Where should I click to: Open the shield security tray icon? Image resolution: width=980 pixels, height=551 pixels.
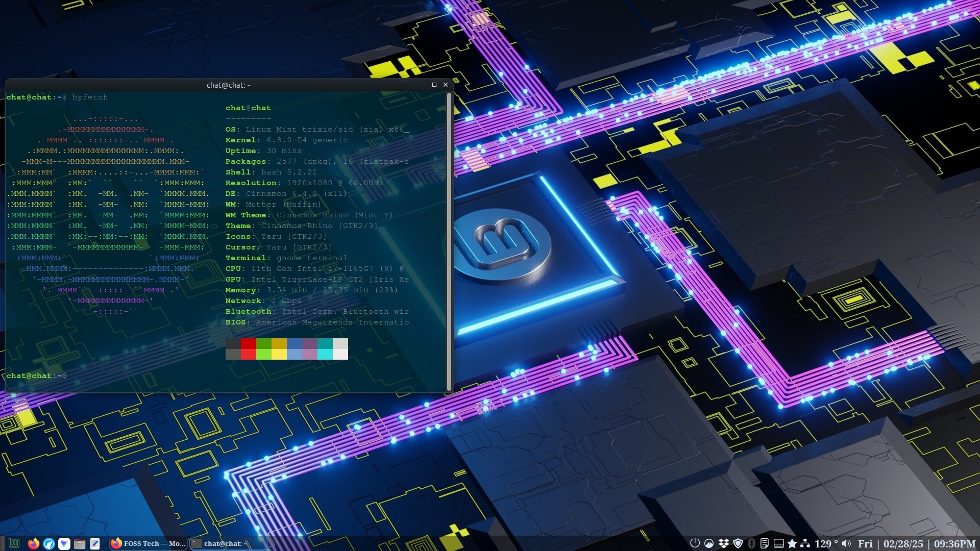(x=738, y=543)
